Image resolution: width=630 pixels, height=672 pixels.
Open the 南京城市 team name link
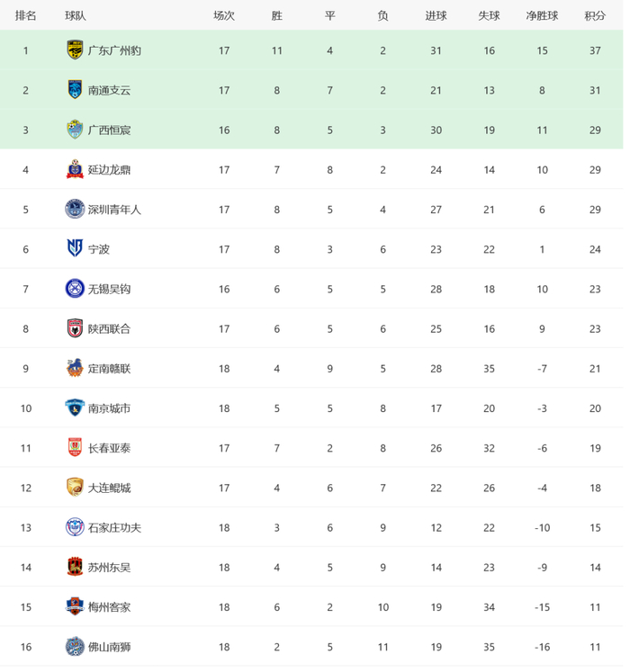[109, 408]
